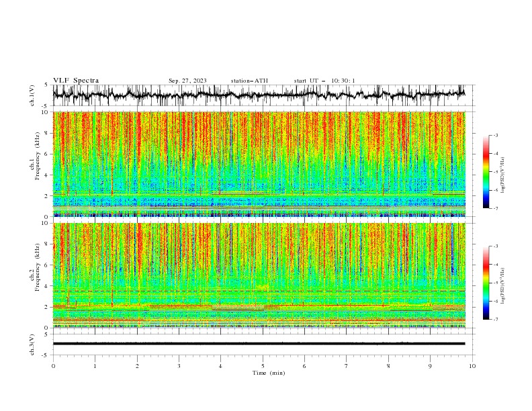The height and width of the screenshot is (411, 532).
Task: Click the "-5" tick on lower color bar
Action: coord(496,283)
